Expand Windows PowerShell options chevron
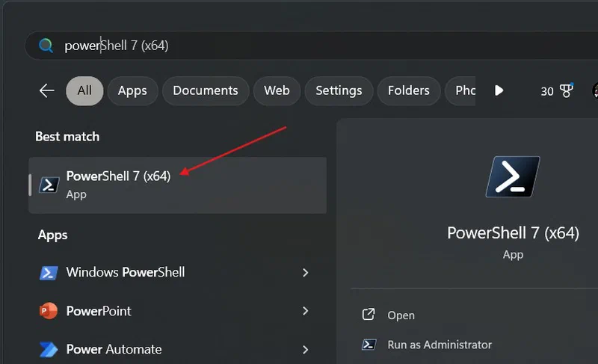This screenshot has height=364, width=598. tap(305, 273)
